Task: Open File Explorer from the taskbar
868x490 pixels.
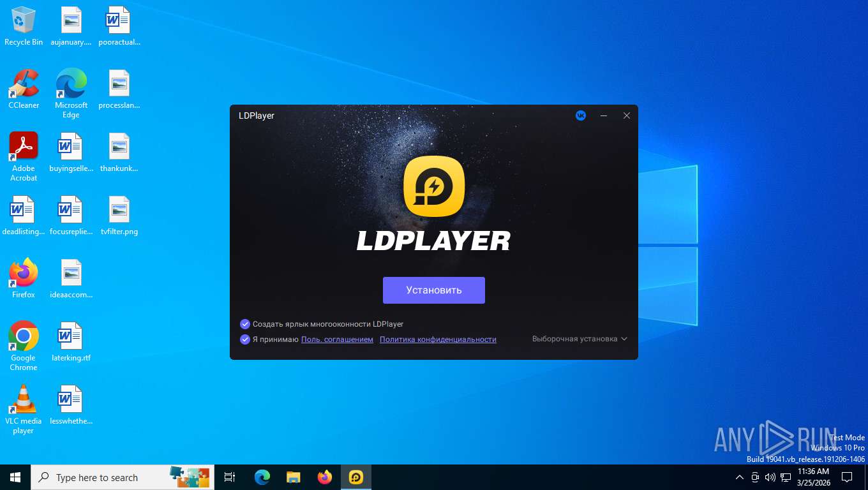Action: (x=293, y=477)
